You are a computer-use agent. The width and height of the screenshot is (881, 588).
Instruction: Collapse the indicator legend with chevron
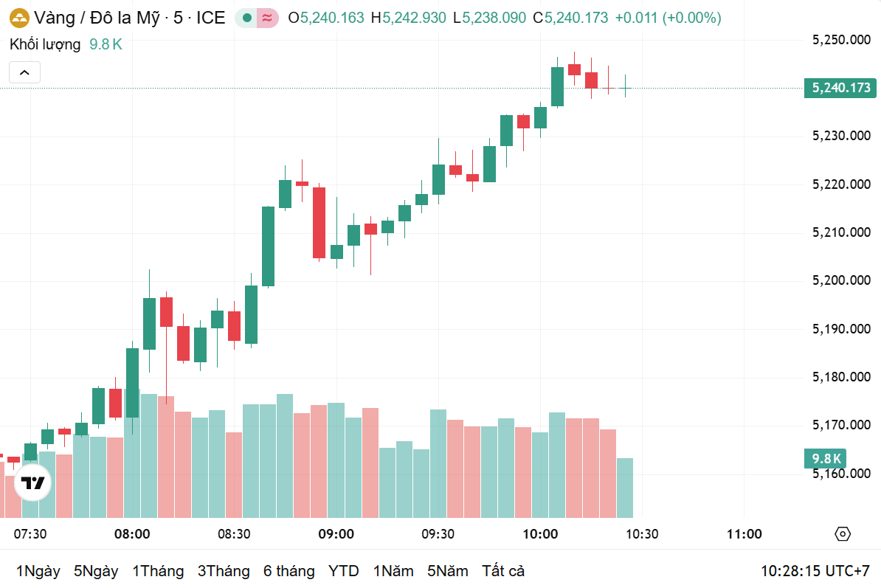[25, 72]
